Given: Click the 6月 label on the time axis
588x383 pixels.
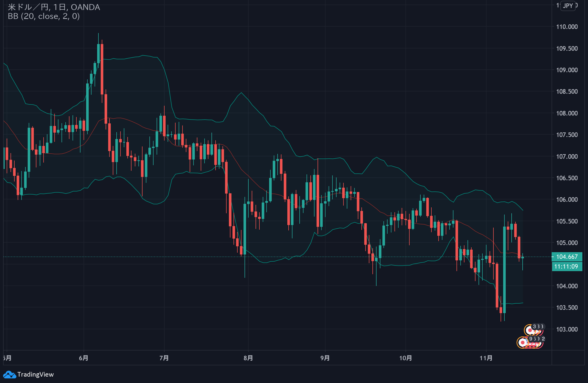Looking at the screenshot, I should [84, 358].
